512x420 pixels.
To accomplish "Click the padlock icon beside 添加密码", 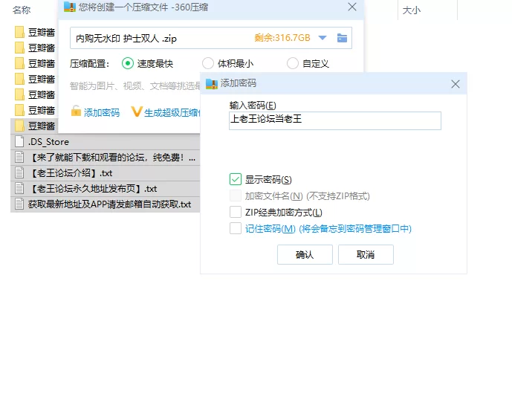I will pos(76,111).
